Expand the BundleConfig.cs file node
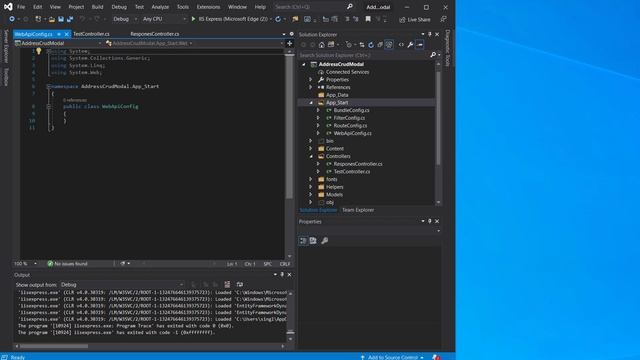The width and height of the screenshot is (640, 360). 318,110
